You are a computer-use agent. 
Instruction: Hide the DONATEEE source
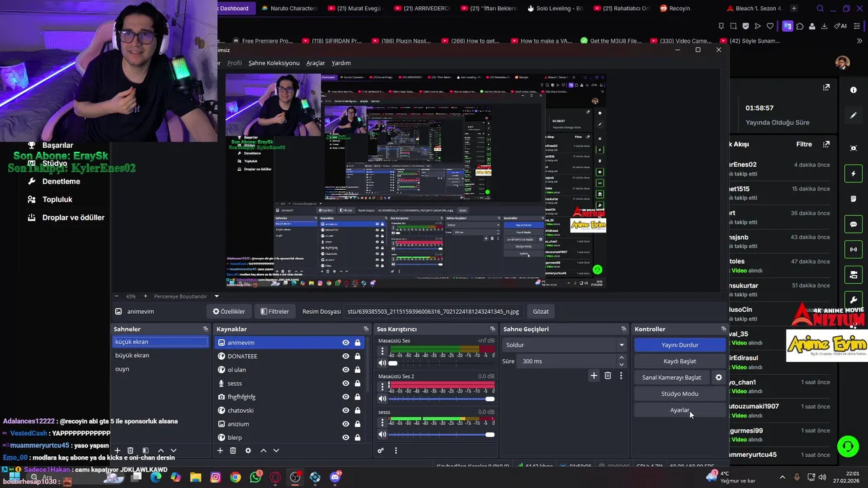346,357
